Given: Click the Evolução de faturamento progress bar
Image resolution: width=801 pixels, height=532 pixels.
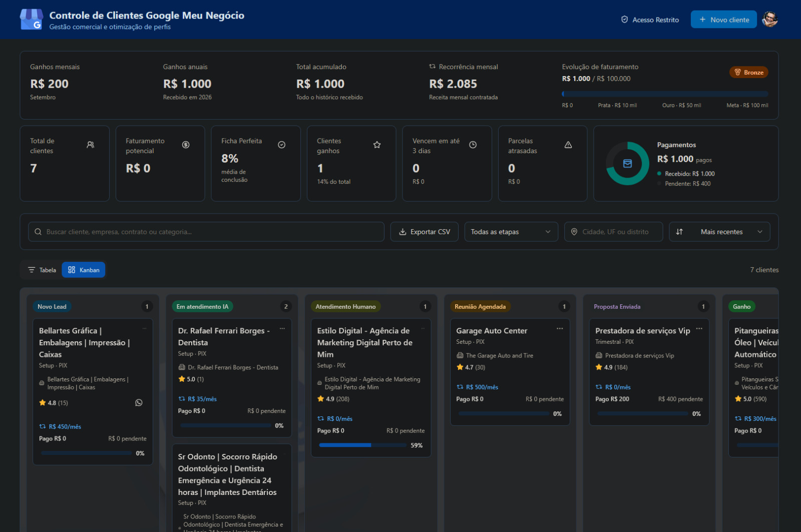Looking at the screenshot, I should [665, 94].
